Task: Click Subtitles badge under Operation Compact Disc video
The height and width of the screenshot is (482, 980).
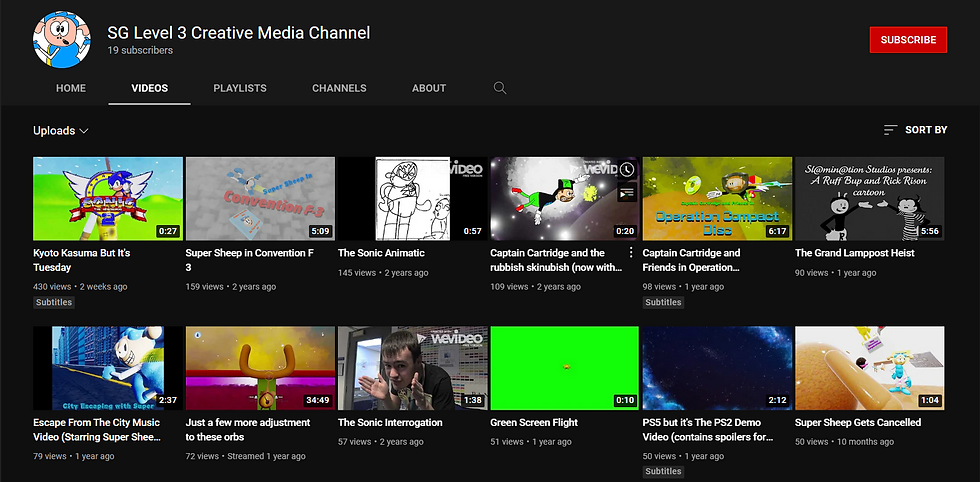Action: pyautogui.click(x=663, y=303)
